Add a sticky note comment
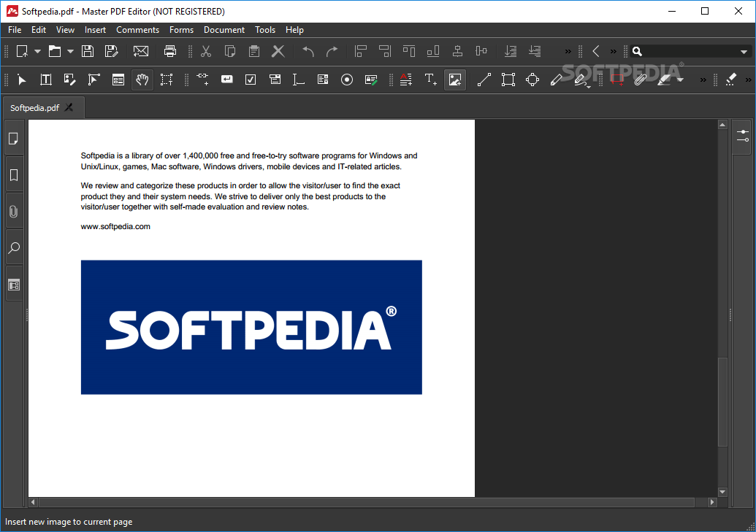This screenshot has width=756, height=532. [x=616, y=80]
